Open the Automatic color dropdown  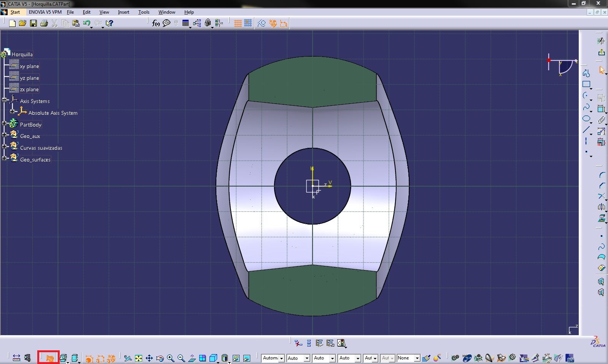coord(282,358)
